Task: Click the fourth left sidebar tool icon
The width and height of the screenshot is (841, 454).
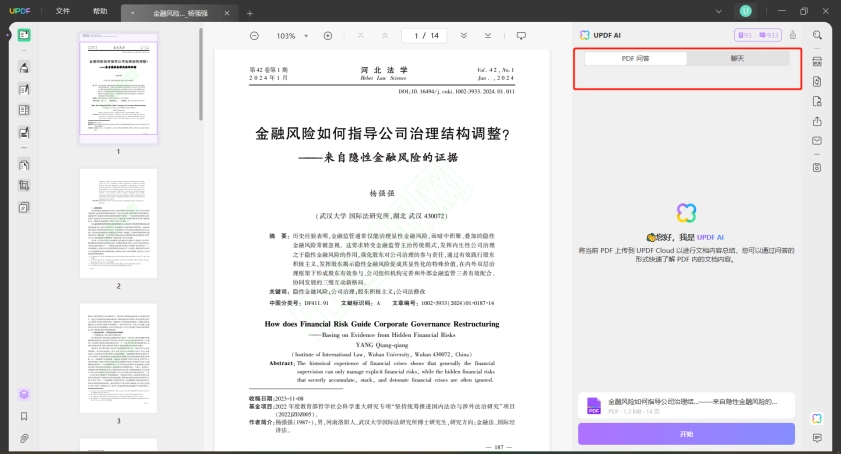Action: click(x=24, y=111)
